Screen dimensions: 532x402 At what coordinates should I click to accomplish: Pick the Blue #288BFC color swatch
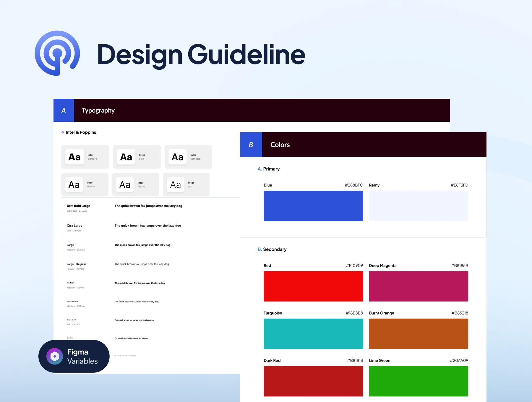tap(313, 206)
